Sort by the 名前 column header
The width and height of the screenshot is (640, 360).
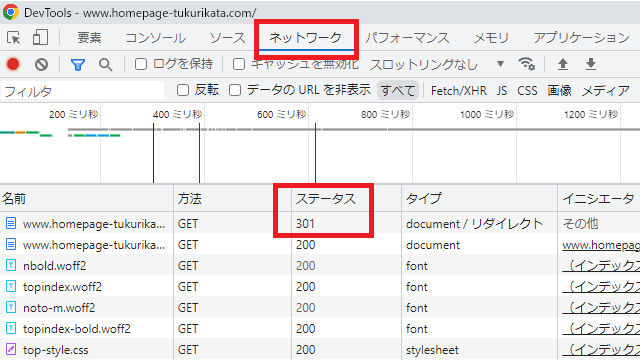coord(87,199)
